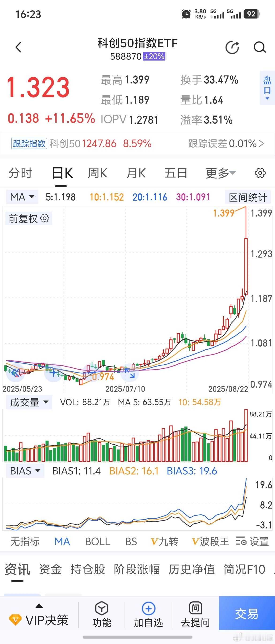Select the 日K tab
275x644 pixels.
tap(62, 173)
